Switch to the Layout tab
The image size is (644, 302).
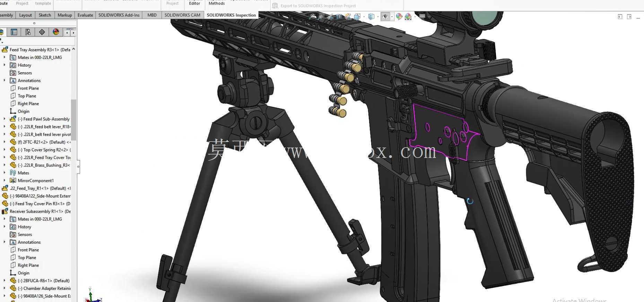click(25, 15)
